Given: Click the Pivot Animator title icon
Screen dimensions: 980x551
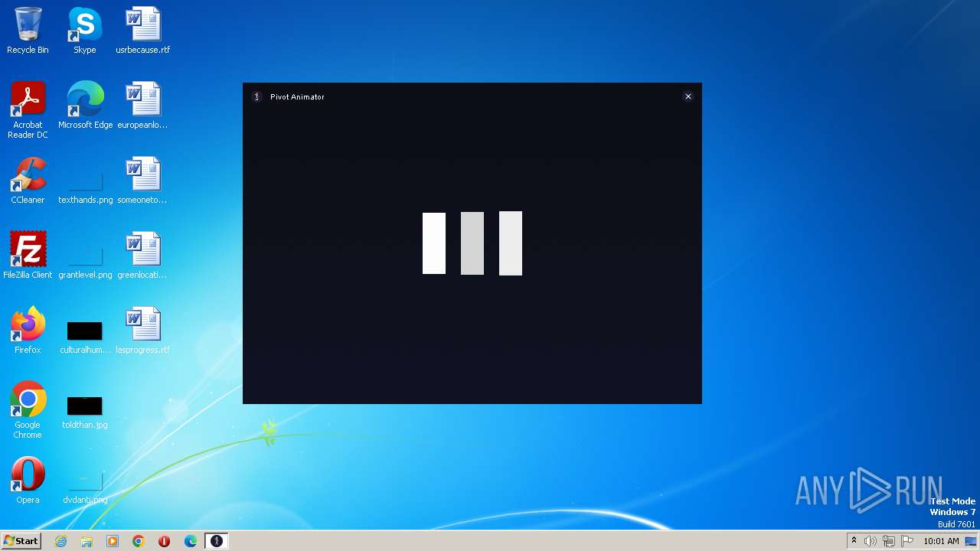Looking at the screenshot, I should coord(257,96).
